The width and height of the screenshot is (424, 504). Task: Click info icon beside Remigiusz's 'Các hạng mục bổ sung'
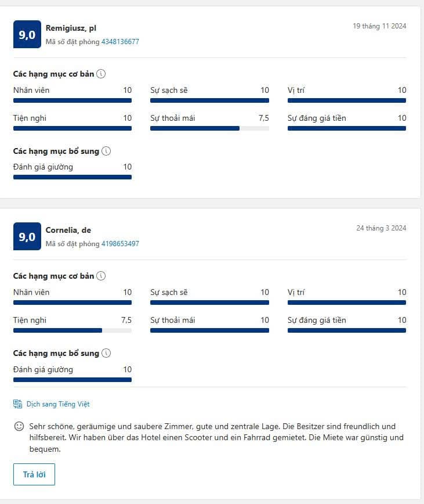coord(106,151)
